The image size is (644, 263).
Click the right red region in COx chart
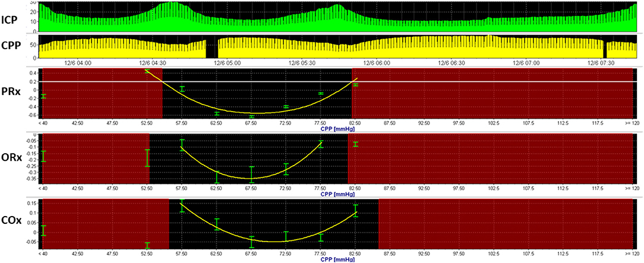pos(506,224)
